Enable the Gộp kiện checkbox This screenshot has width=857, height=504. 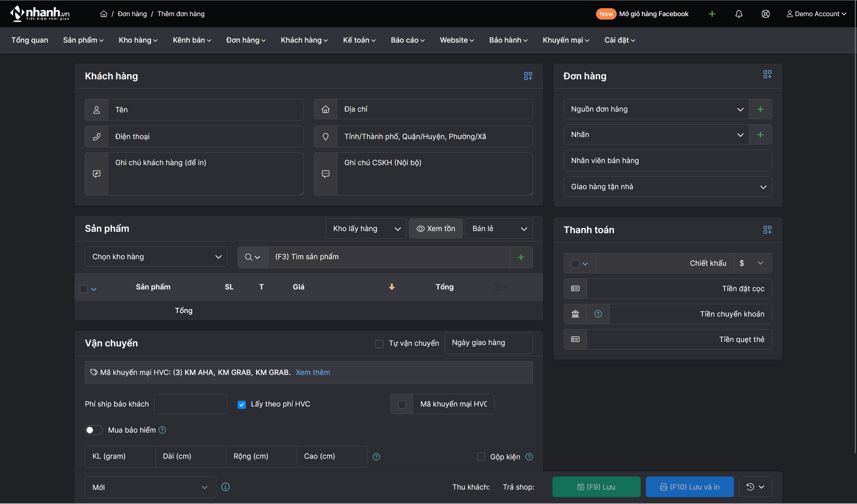481,457
